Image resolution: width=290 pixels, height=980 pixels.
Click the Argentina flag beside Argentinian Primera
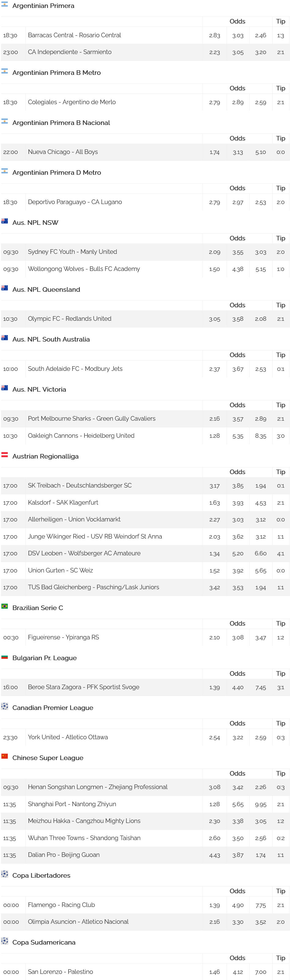5,5
